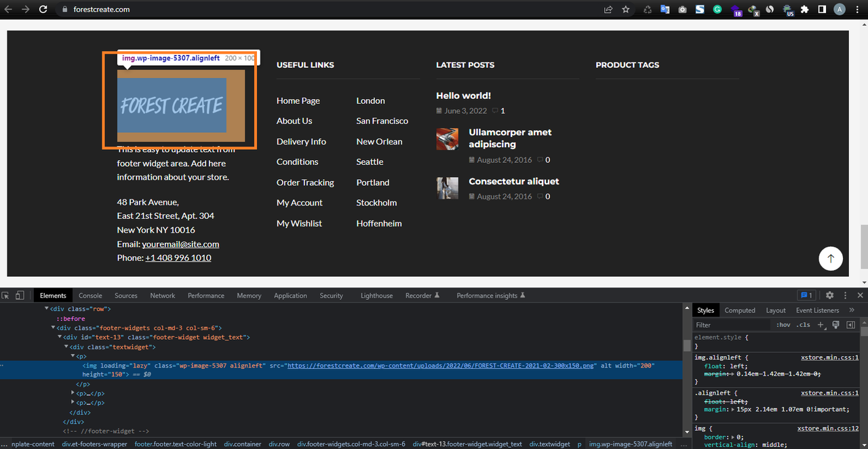
Task: Switch to the Network tab
Action: (163, 296)
